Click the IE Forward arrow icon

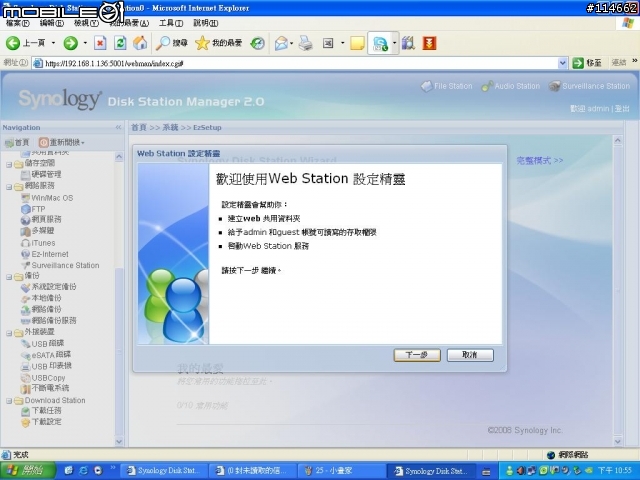[x=71, y=42]
